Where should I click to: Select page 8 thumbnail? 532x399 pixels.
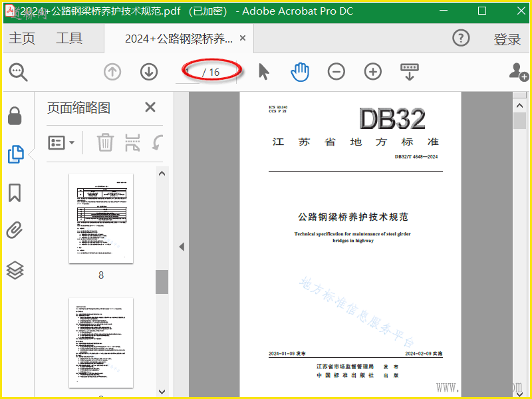[101, 219]
